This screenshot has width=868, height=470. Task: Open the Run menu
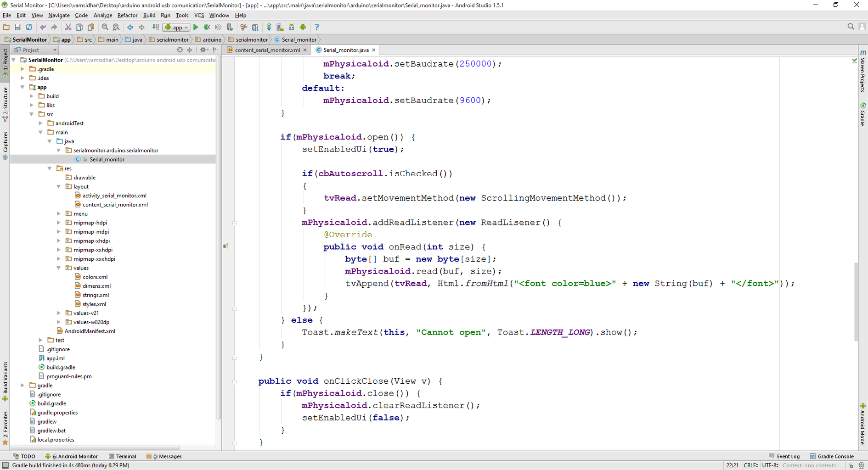166,15
